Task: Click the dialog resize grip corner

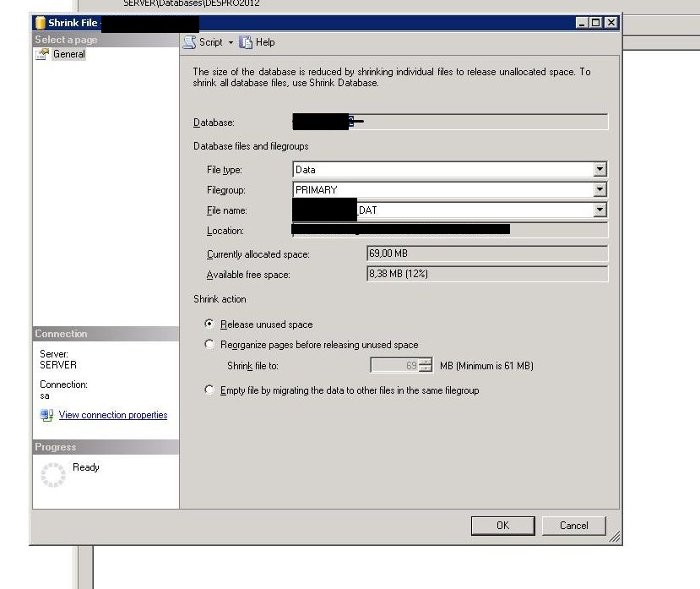Action: [x=615, y=537]
